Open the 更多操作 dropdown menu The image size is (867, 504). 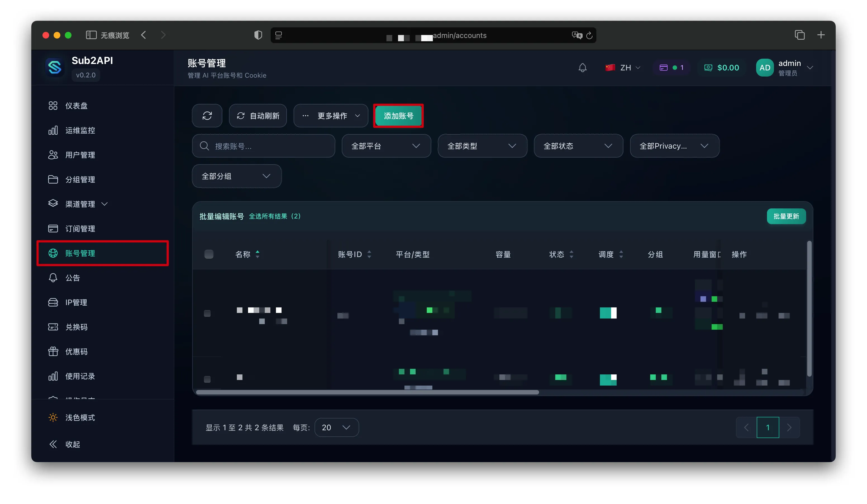point(331,116)
